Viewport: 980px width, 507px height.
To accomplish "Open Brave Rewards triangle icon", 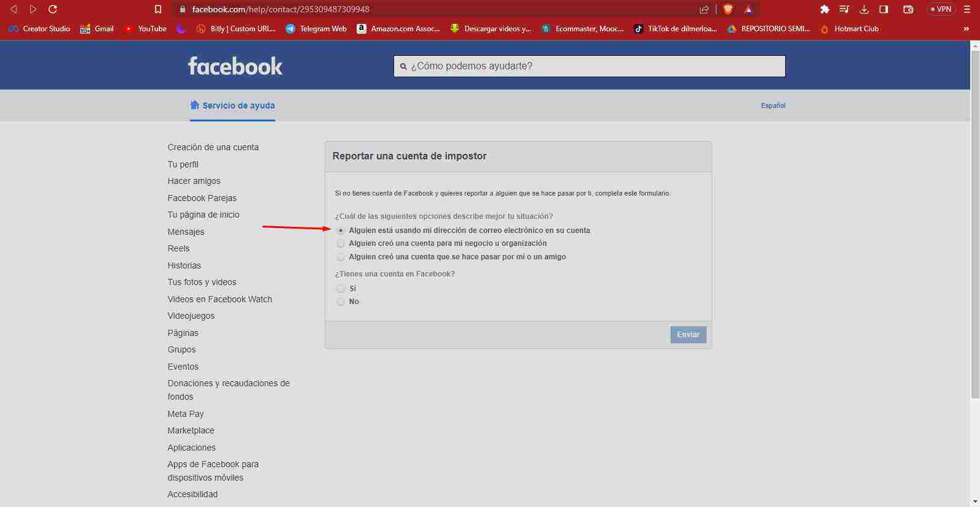I will (x=748, y=9).
